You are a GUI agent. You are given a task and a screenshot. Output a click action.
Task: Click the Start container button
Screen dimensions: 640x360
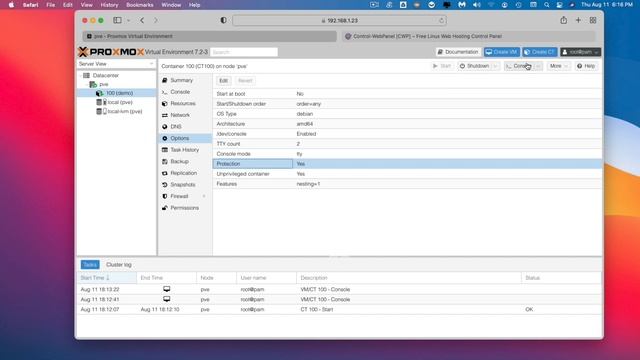pos(442,66)
